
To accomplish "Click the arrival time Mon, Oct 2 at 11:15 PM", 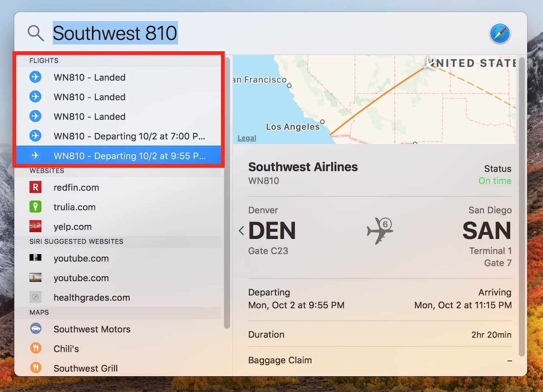I will click(463, 305).
